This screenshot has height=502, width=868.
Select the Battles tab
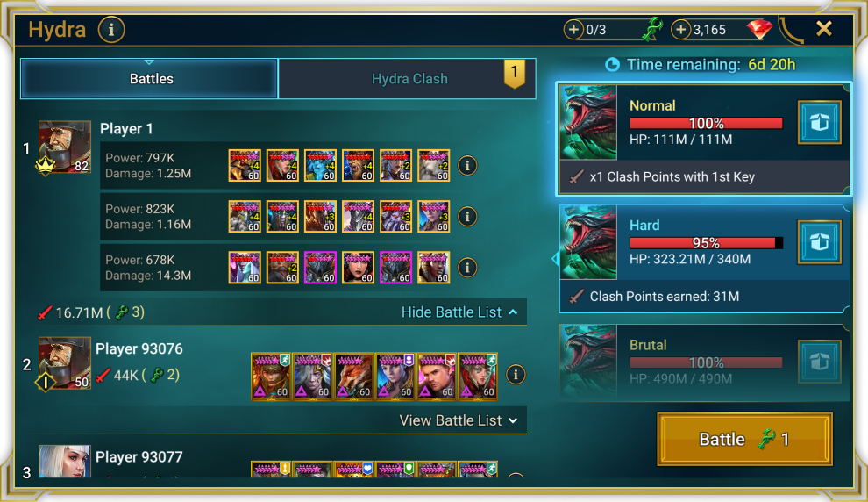pyautogui.click(x=149, y=79)
